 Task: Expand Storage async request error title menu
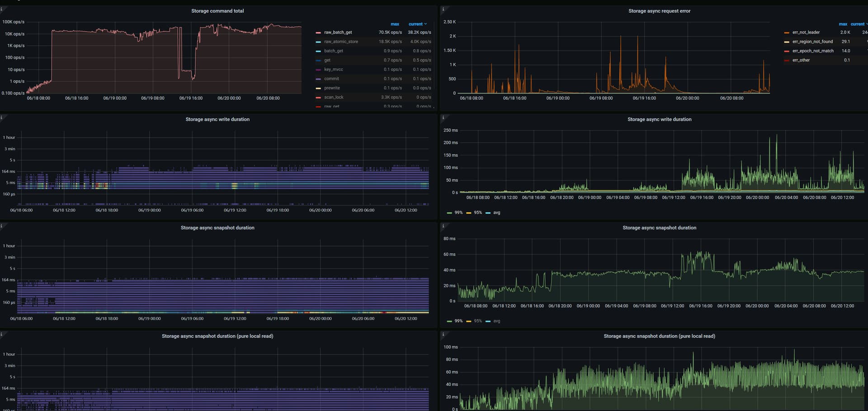(x=659, y=11)
